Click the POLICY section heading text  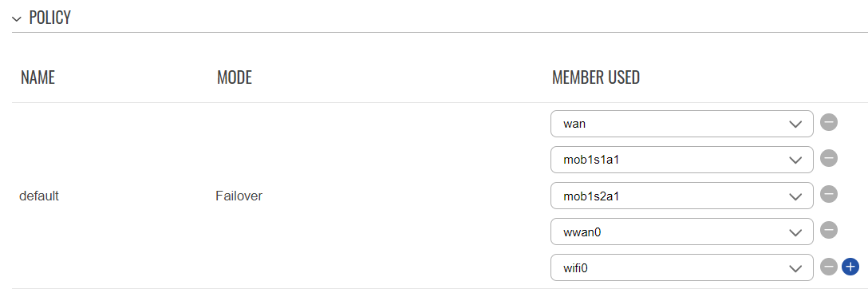[x=49, y=18]
